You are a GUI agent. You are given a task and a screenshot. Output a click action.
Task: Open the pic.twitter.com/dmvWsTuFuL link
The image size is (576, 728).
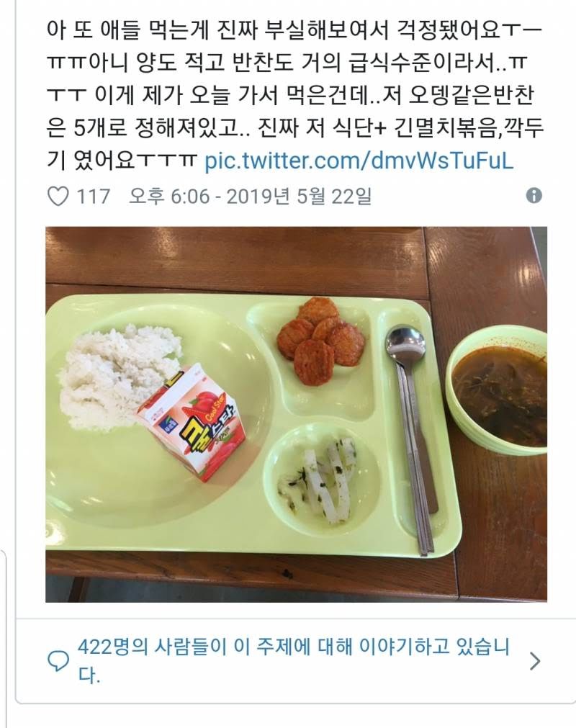pos(359,161)
